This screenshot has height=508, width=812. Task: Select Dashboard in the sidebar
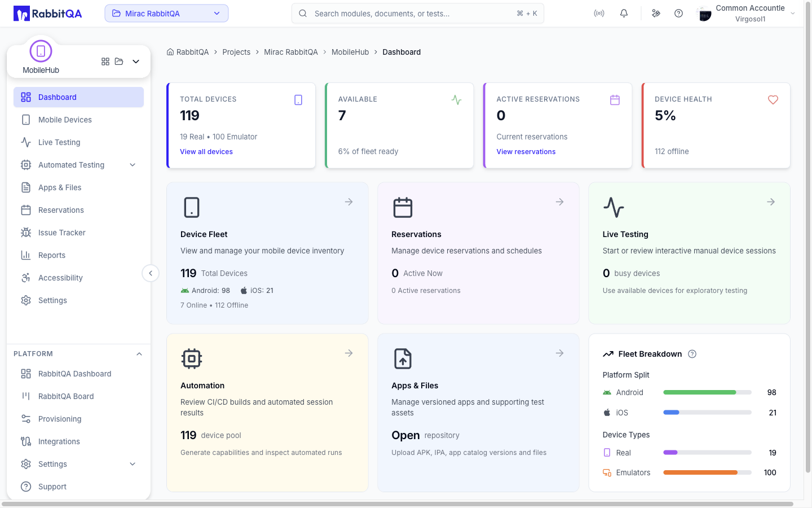(x=78, y=97)
